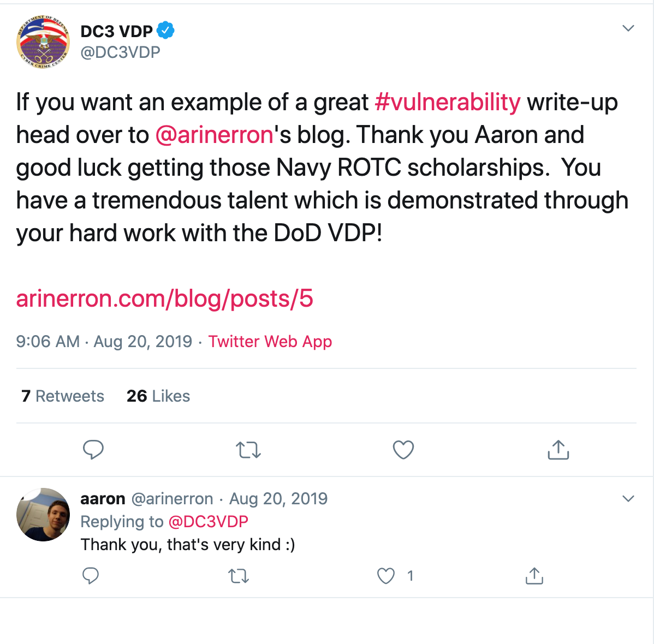The width and height of the screenshot is (654, 644).
Task: Open aaron's profile avatar
Action: click(43, 515)
